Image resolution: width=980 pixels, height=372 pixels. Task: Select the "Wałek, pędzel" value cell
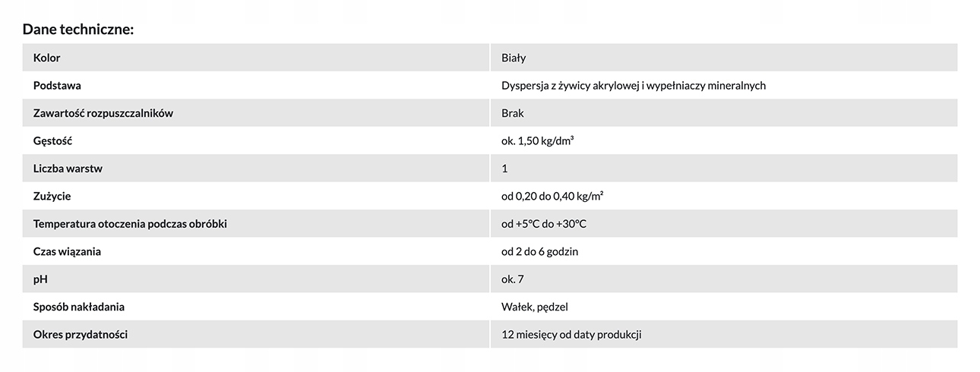pyautogui.click(x=535, y=307)
